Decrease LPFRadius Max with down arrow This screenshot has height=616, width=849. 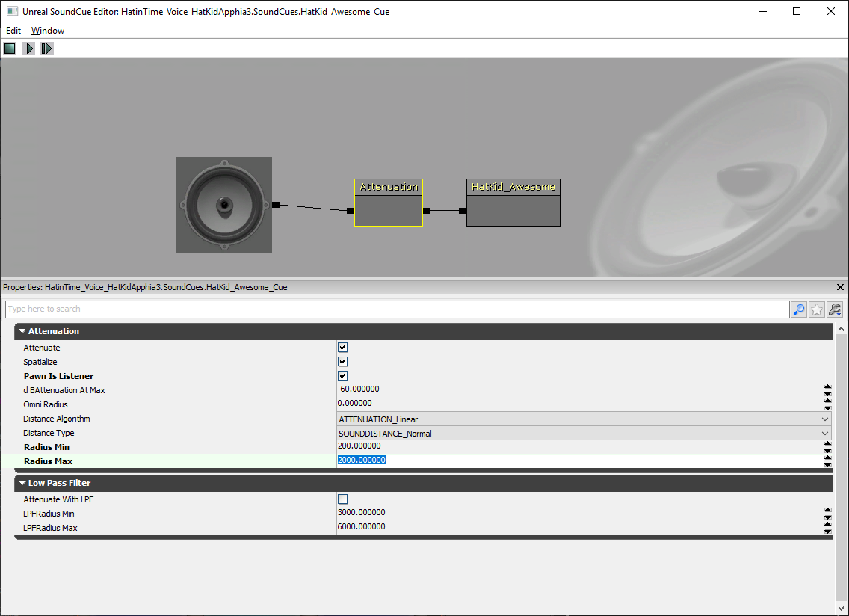click(828, 531)
